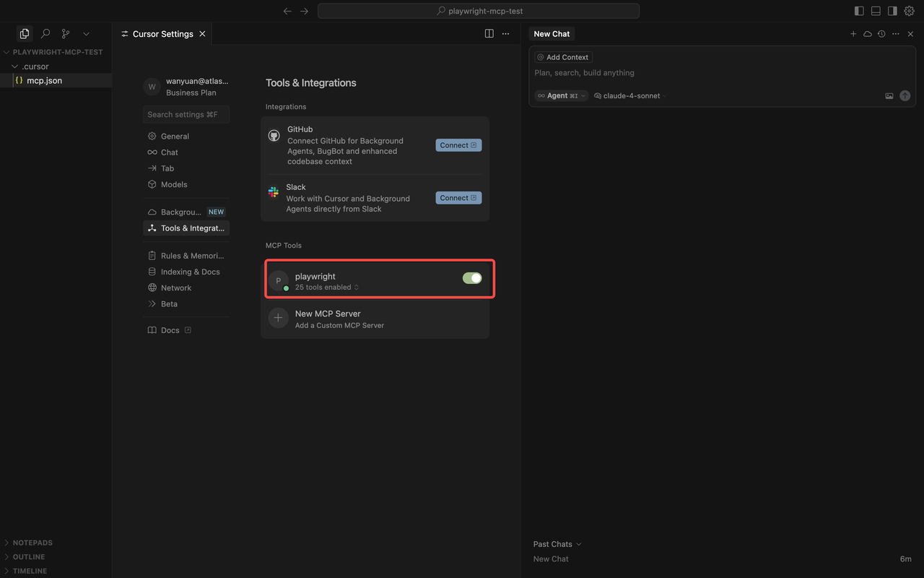
Task: Select Tools & Integrations settings
Action: tap(186, 228)
